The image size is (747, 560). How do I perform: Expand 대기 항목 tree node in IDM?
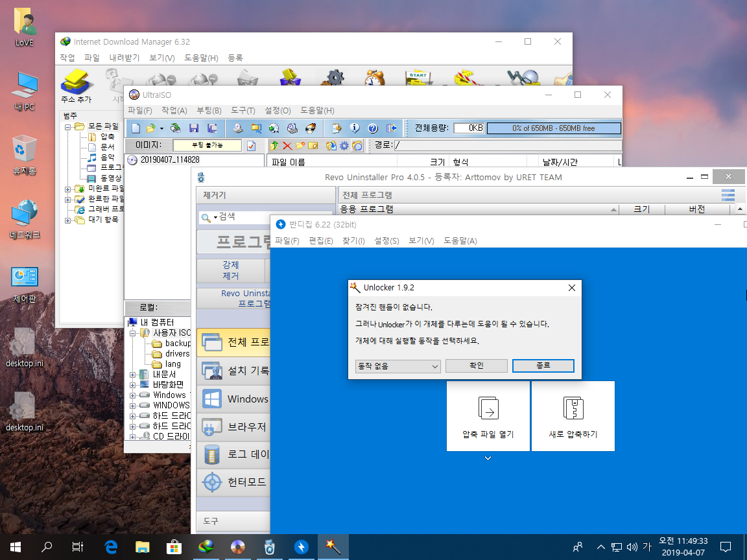pos(68,220)
